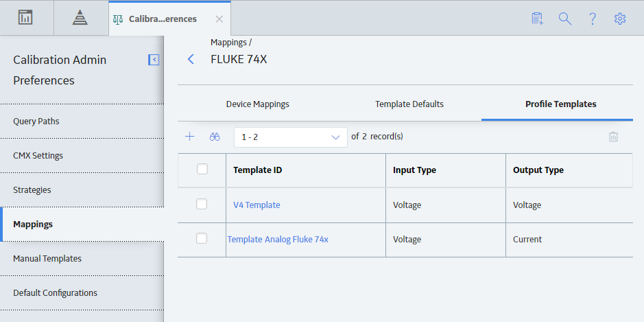Viewport: 644px width, 322px height.
Task: Open the settings gear icon
Action: click(620, 19)
